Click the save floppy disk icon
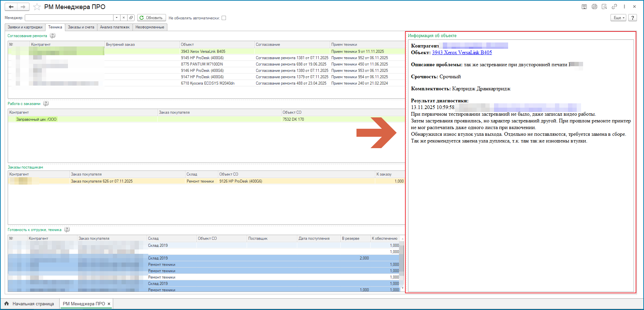 point(584,7)
